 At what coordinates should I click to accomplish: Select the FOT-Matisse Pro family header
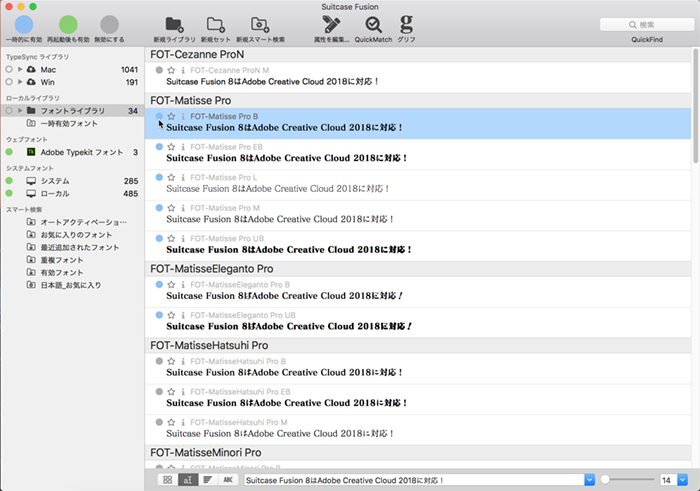(x=418, y=100)
